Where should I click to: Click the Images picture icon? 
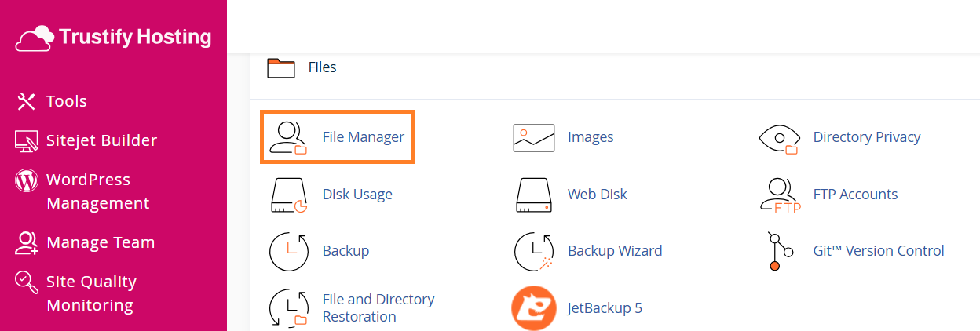(x=534, y=137)
